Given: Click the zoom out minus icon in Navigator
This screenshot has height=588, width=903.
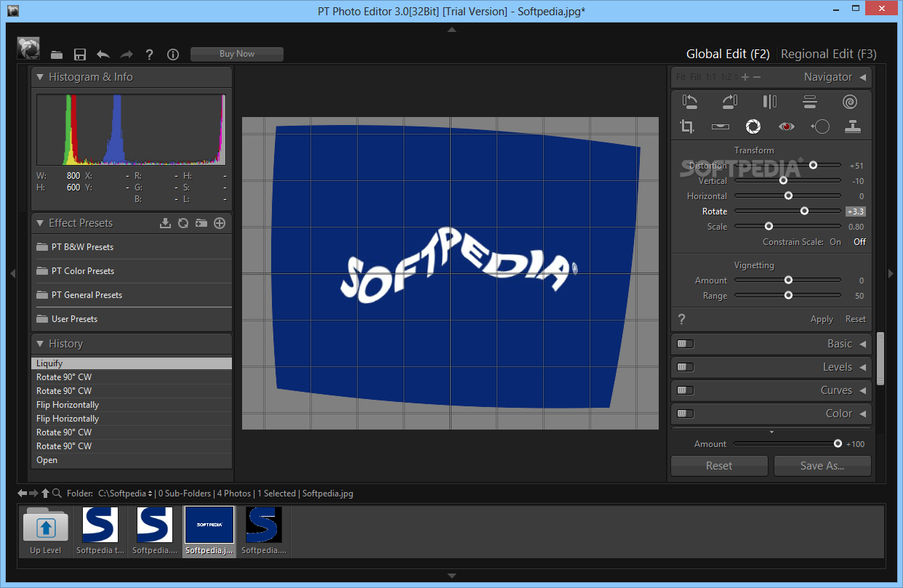Looking at the screenshot, I should (757, 77).
